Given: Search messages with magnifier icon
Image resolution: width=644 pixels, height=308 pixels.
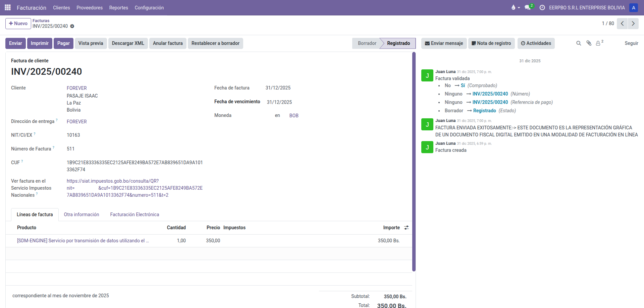Looking at the screenshot, I should click(579, 43).
